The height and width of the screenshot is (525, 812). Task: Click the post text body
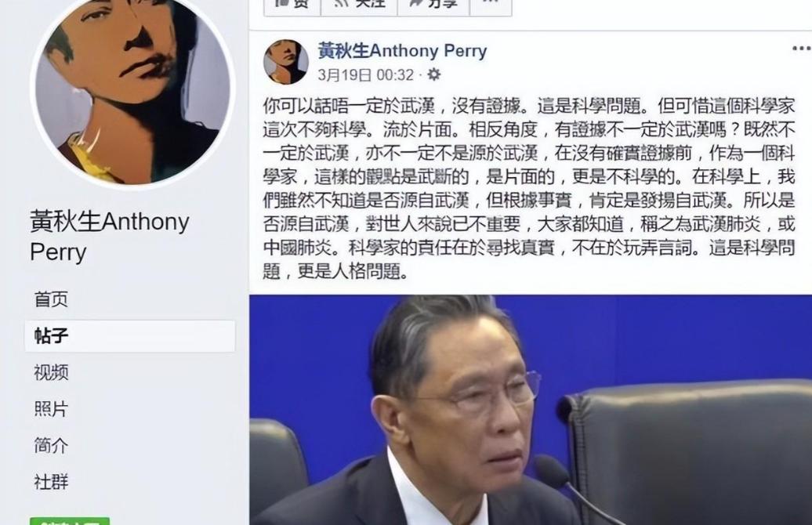point(528,189)
